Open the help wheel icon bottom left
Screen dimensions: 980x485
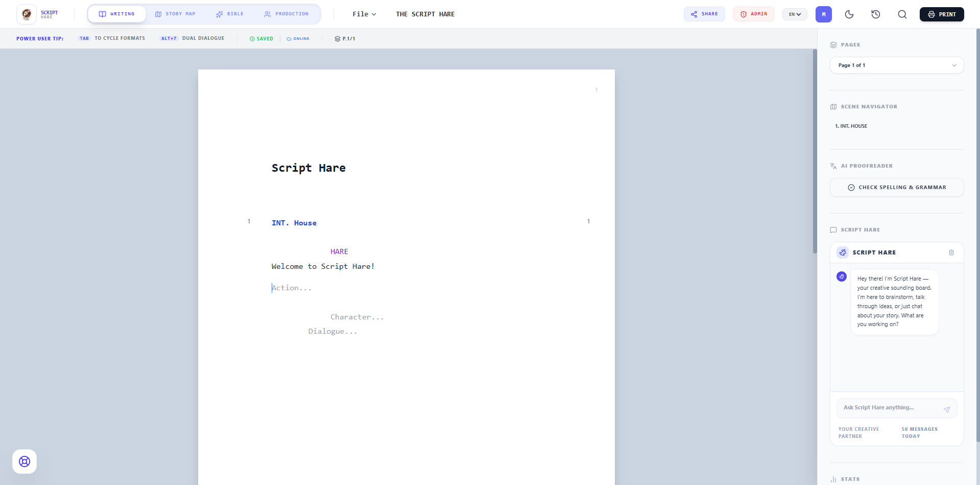tap(24, 461)
